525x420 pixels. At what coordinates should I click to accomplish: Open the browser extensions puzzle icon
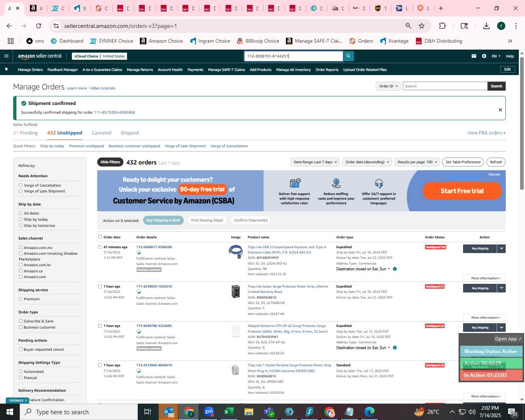pos(442,26)
